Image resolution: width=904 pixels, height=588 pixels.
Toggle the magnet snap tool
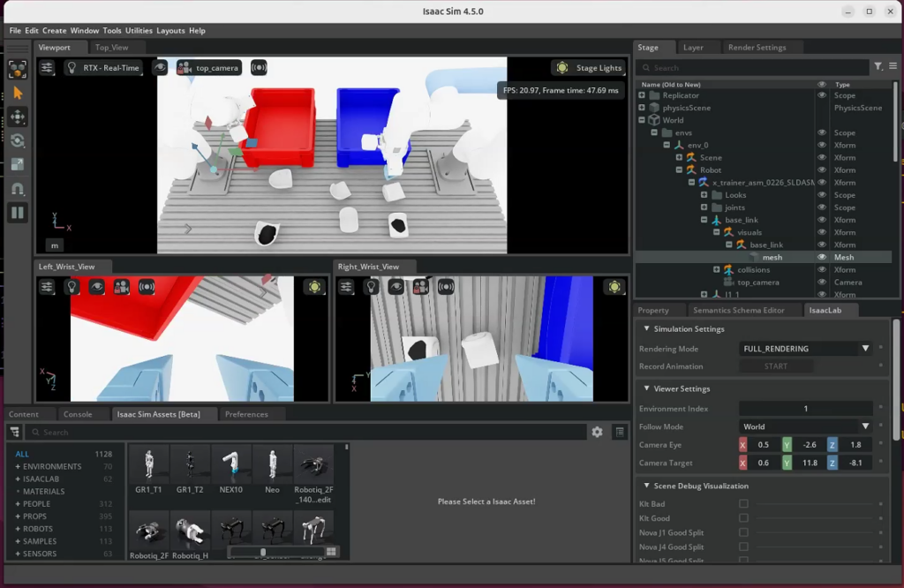click(x=18, y=188)
